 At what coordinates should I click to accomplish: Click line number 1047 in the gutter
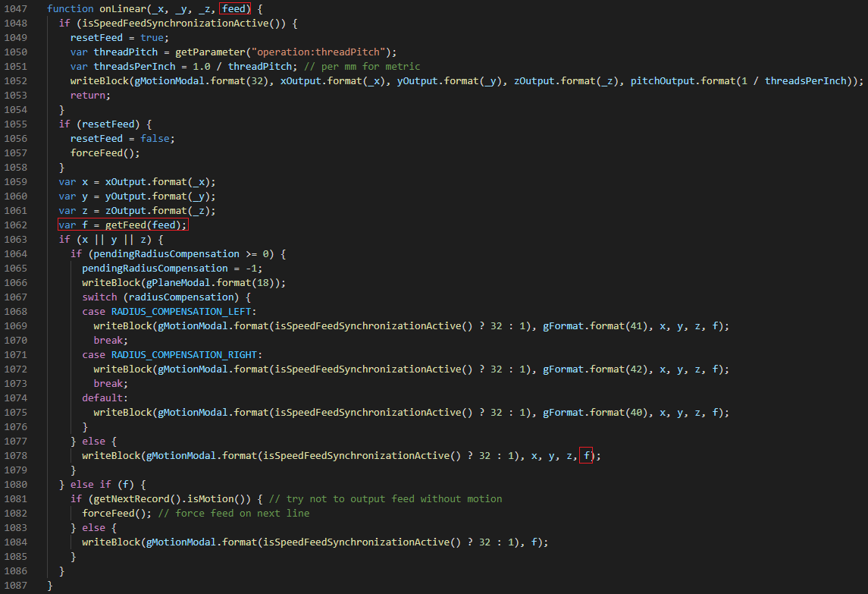click(15, 9)
